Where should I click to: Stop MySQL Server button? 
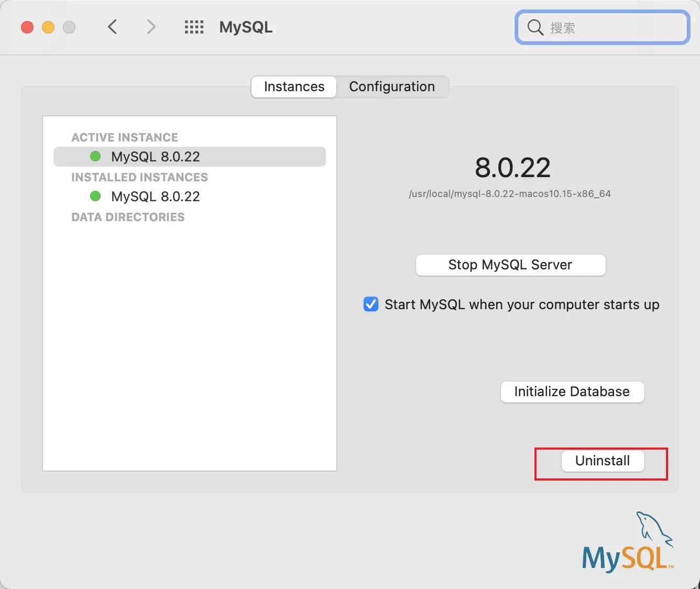click(x=511, y=265)
